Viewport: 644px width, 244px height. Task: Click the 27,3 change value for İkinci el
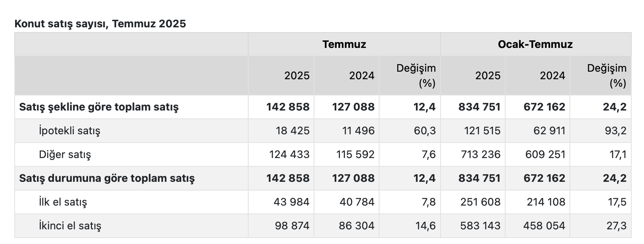616,226
